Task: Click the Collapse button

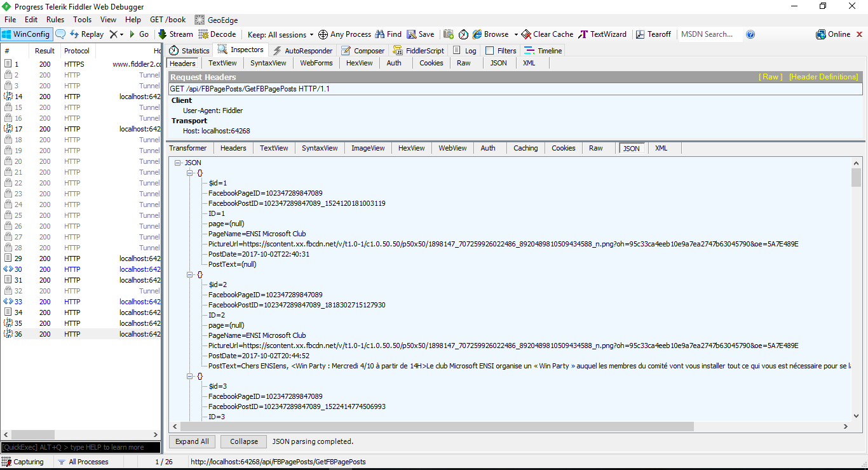Action: [x=244, y=441]
